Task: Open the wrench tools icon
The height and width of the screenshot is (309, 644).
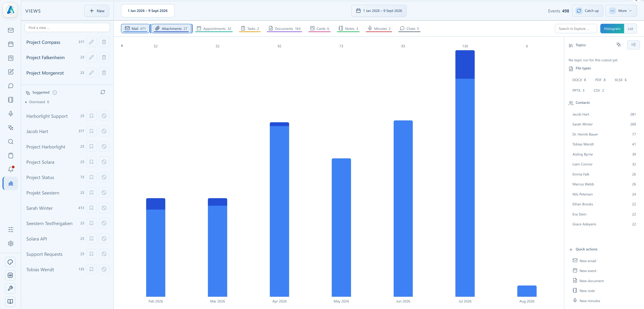Action: 10,289
